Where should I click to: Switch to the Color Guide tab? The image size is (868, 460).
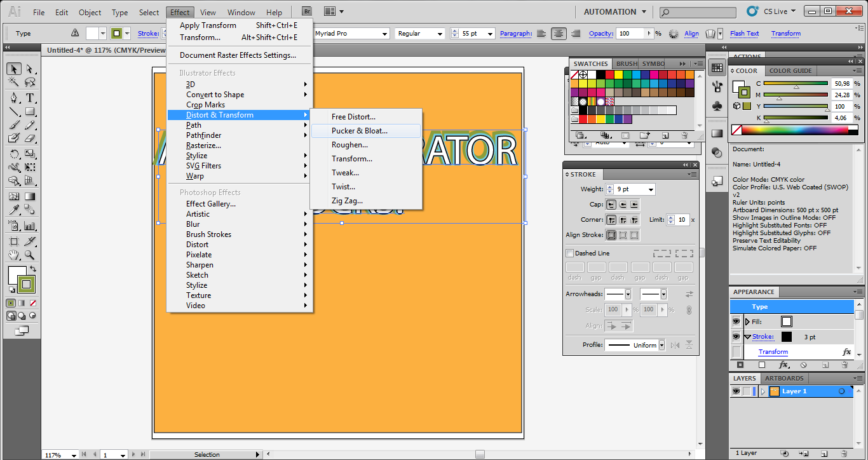click(x=790, y=71)
